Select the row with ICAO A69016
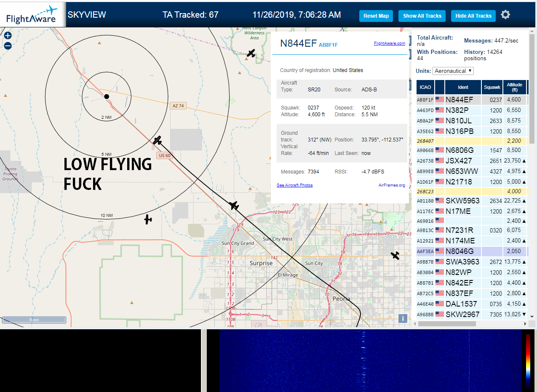Viewport: 537px width, 392px height. tap(471, 221)
